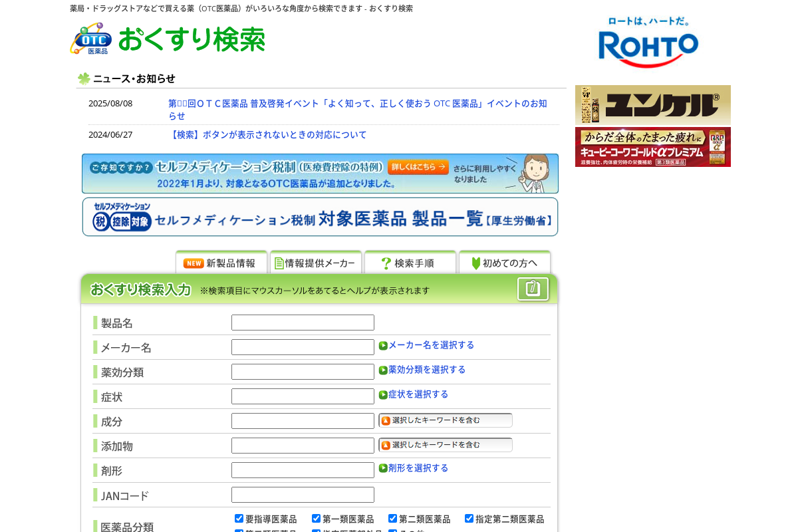Open the キューピーコーワゴールドα advertisement banner
The height and width of the screenshot is (532, 798).
[x=653, y=147]
